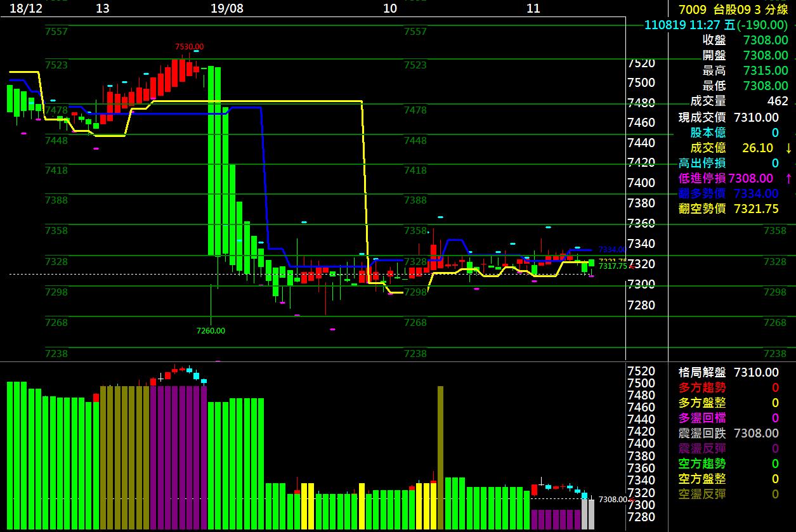Select the green 7260.00 low price label
The width and height of the screenshot is (796, 532).
pos(211,330)
